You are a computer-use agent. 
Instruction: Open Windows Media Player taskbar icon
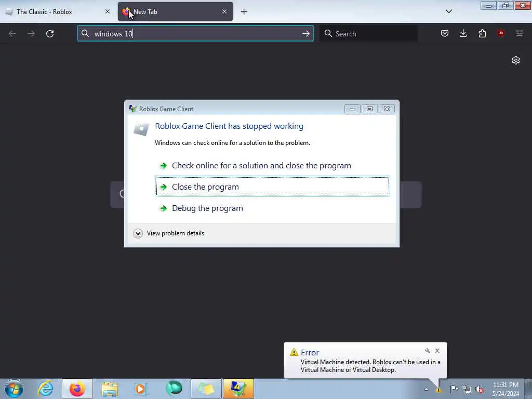point(141,389)
